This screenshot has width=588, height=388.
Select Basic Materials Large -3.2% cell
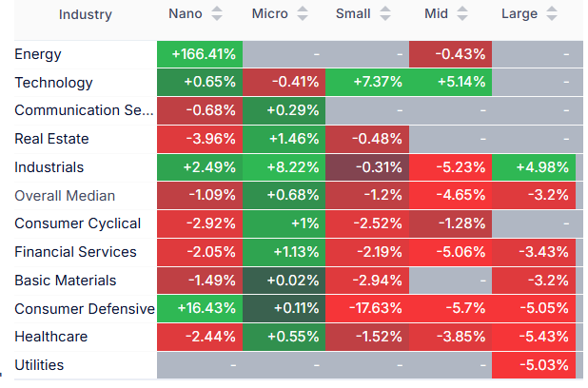pyautogui.click(x=535, y=281)
